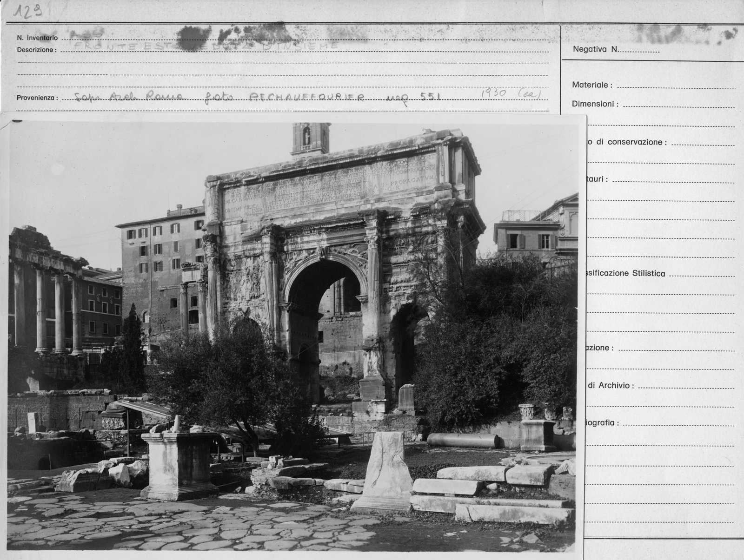This screenshot has width=744, height=560.
Task: Click the "N. inventario" field label
Action: pyautogui.click(x=37, y=38)
